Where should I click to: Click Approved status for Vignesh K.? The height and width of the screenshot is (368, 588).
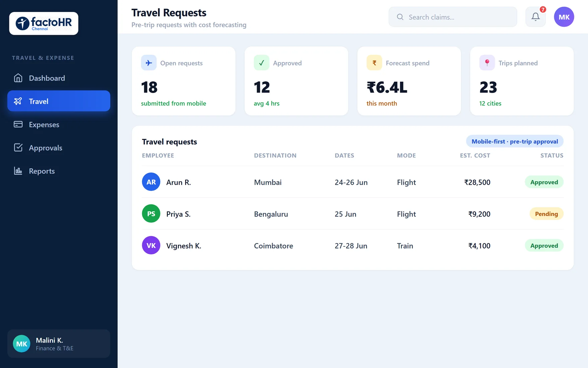(x=544, y=246)
